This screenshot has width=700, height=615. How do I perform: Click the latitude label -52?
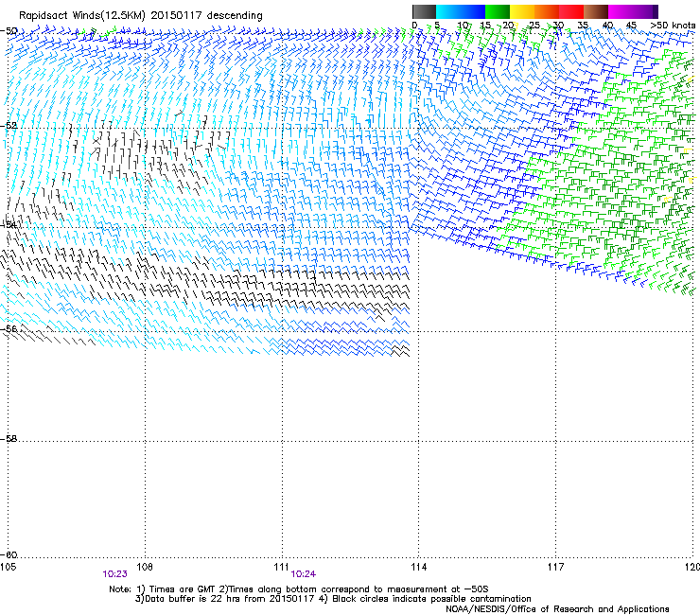click(9, 126)
